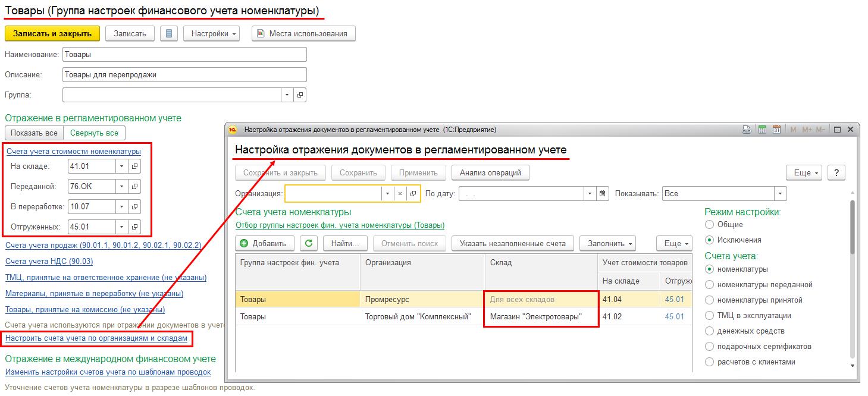
Task: Click Свернуть все toggle button
Action: tap(95, 133)
